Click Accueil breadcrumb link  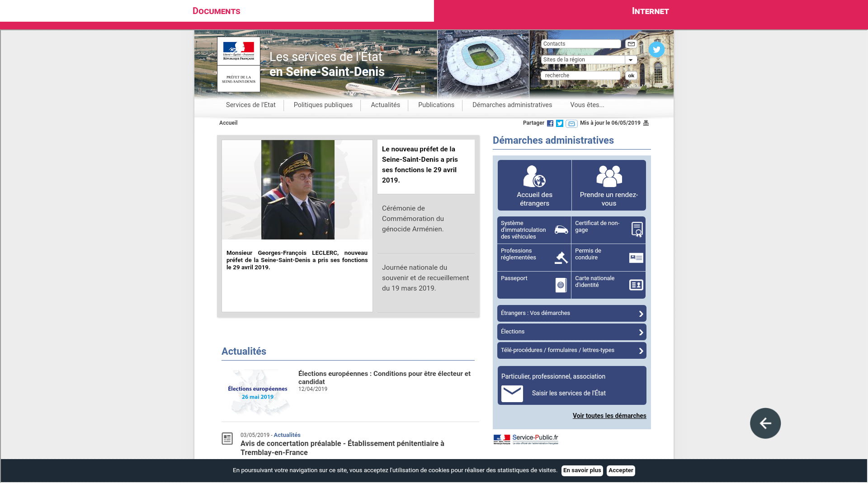pyautogui.click(x=228, y=123)
